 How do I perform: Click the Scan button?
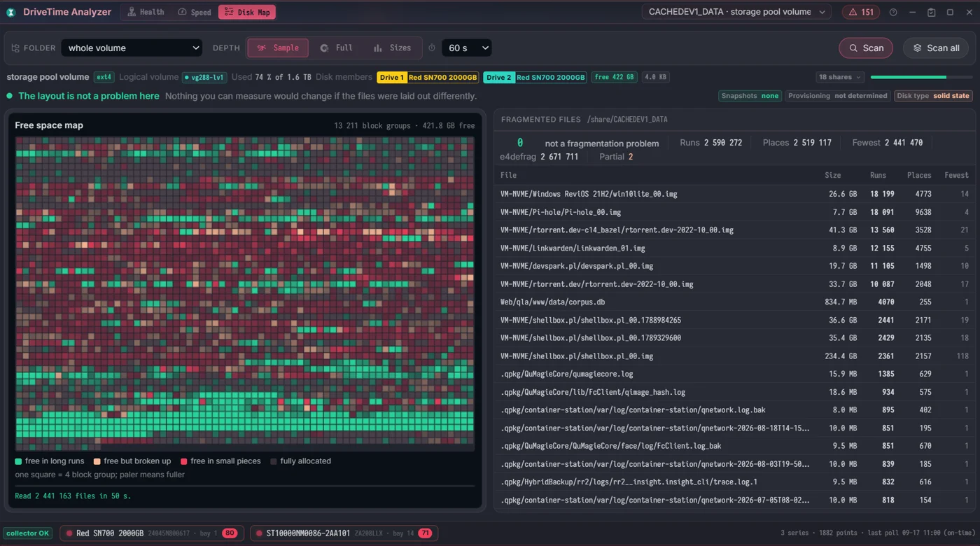pyautogui.click(x=866, y=48)
